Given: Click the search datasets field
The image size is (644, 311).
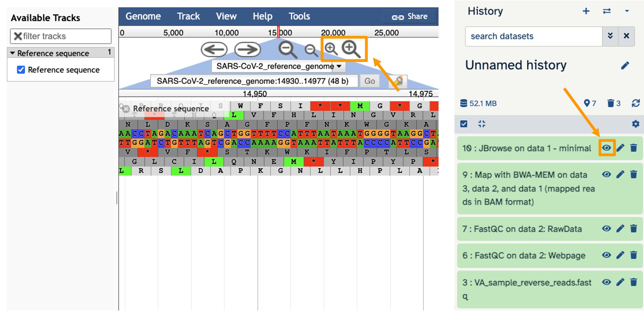Looking at the screenshot, I should [533, 36].
